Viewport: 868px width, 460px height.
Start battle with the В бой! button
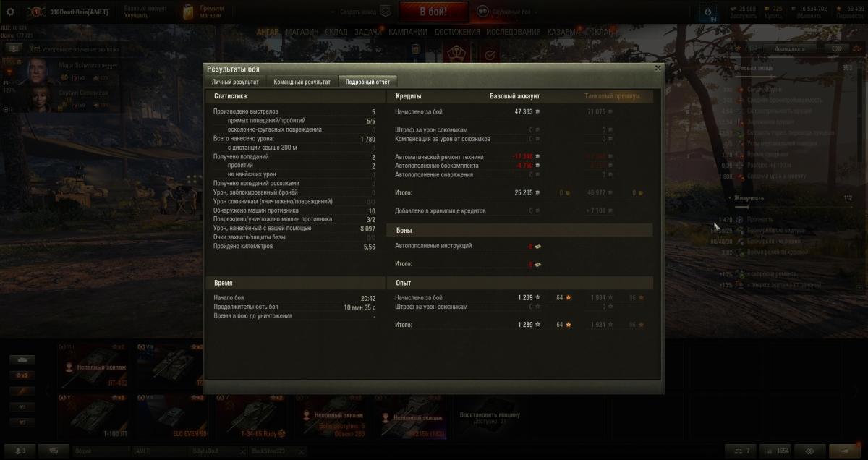[x=433, y=12]
